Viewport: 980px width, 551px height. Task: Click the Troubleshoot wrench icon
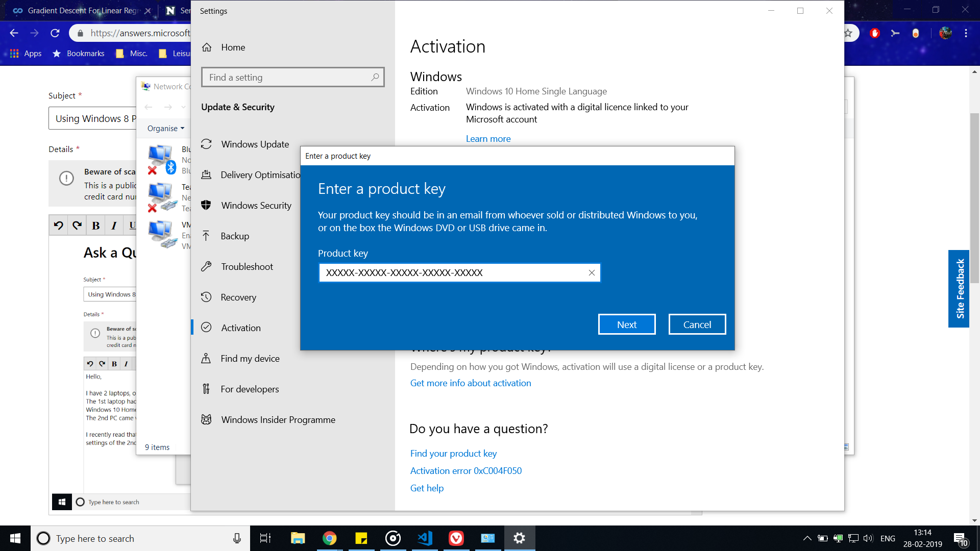coord(206,266)
